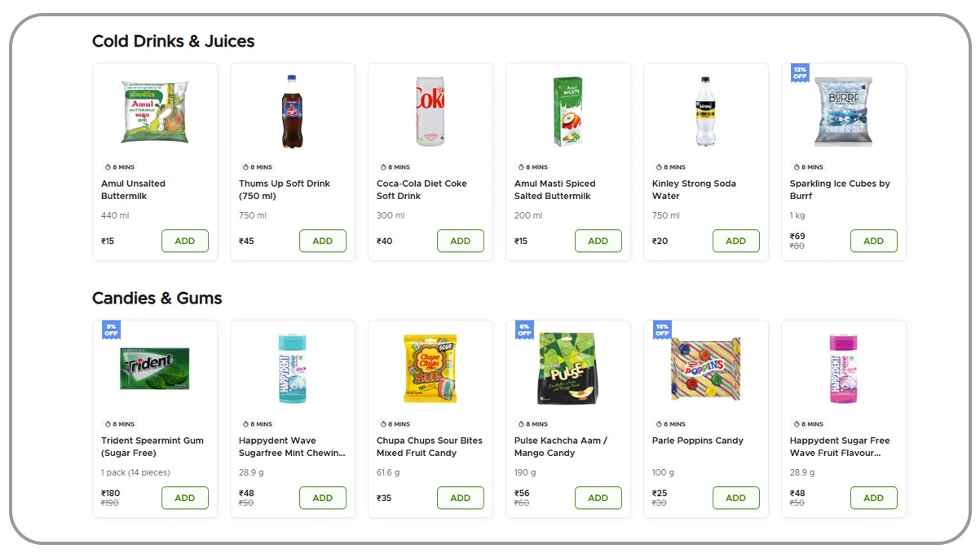Screen dimensions: 980x558
Task: Open Amul Unsalted Buttermilk product image
Action: 155,113
